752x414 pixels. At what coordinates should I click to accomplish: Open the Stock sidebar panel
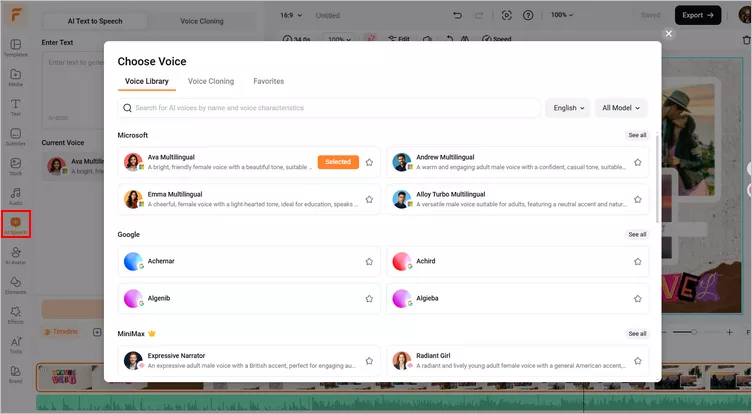pos(15,167)
